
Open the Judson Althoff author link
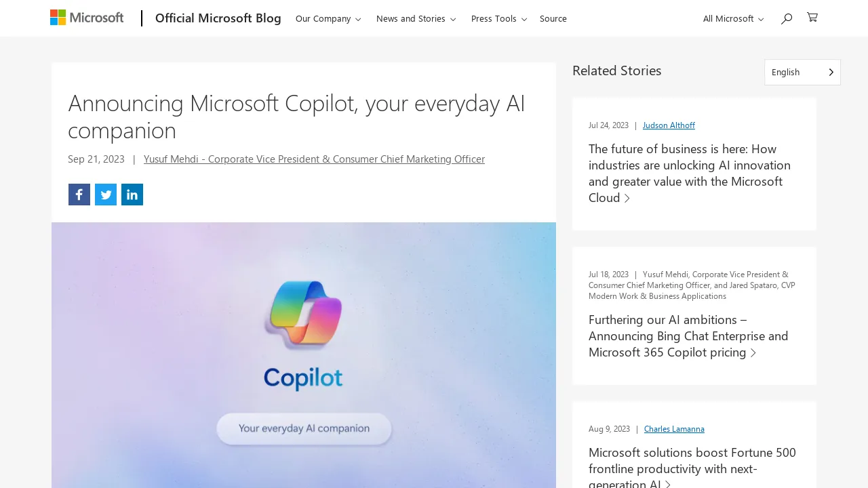tap(669, 124)
